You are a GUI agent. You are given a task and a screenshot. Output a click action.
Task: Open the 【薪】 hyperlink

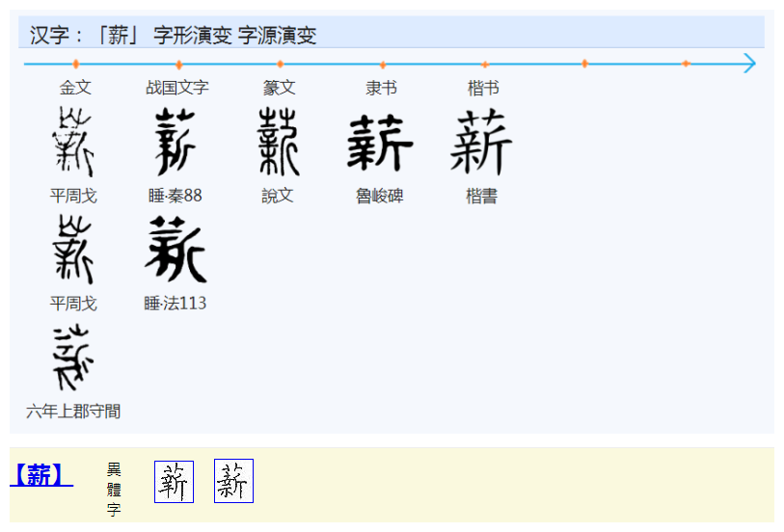pos(41,475)
